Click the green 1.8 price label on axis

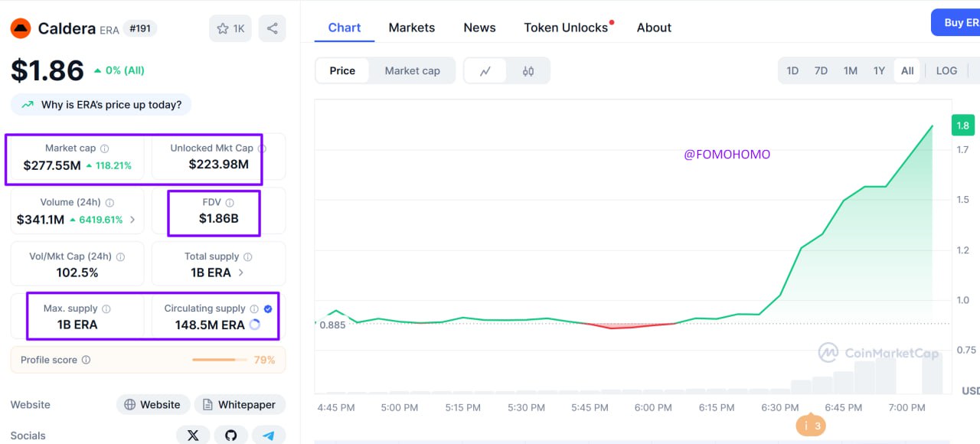pos(962,126)
